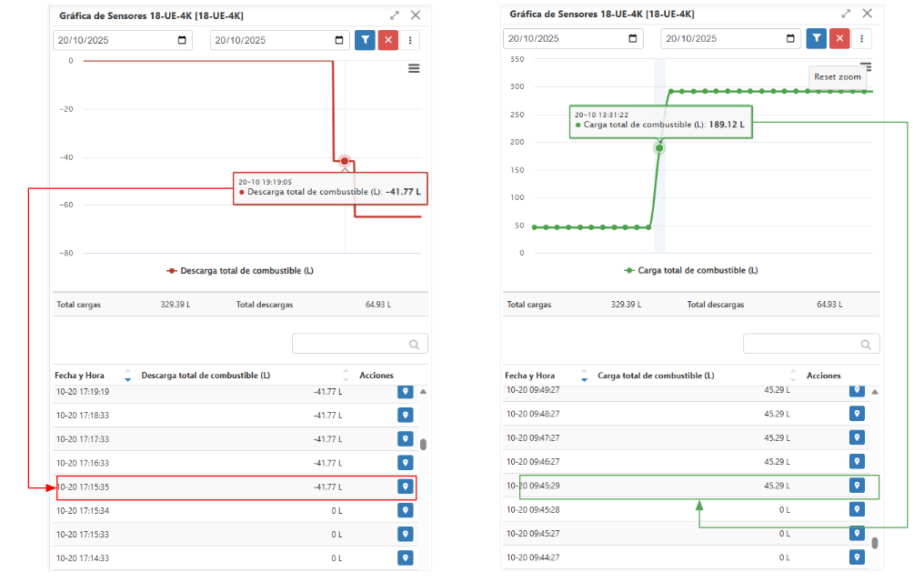This screenshot has height=582, width=924.
Task: Show location for the 10-20 09:45:29 row
Action: 857,485
